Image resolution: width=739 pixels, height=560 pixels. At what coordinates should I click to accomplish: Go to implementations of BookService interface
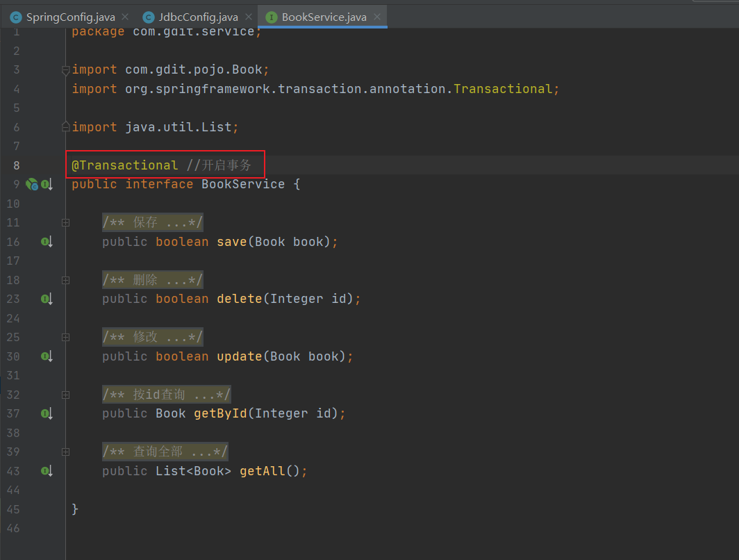tap(47, 184)
